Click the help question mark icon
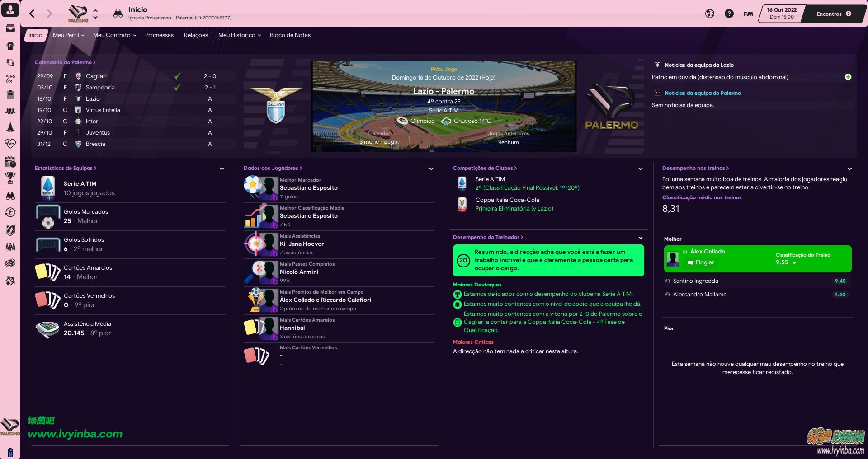Screen dimensions: 868x459 [x=729, y=14]
